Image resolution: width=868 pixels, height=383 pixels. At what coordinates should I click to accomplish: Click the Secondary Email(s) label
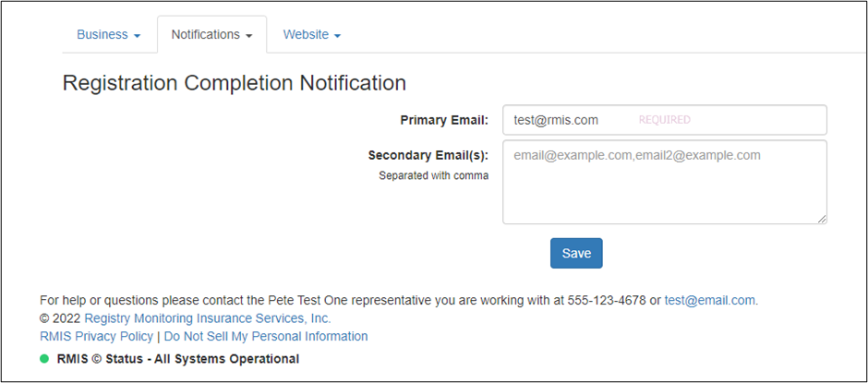coord(428,156)
